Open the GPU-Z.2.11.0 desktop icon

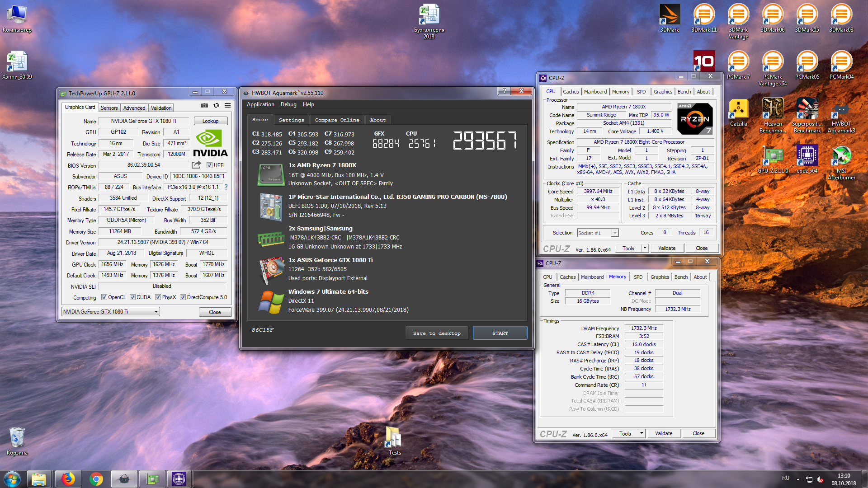(773, 159)
